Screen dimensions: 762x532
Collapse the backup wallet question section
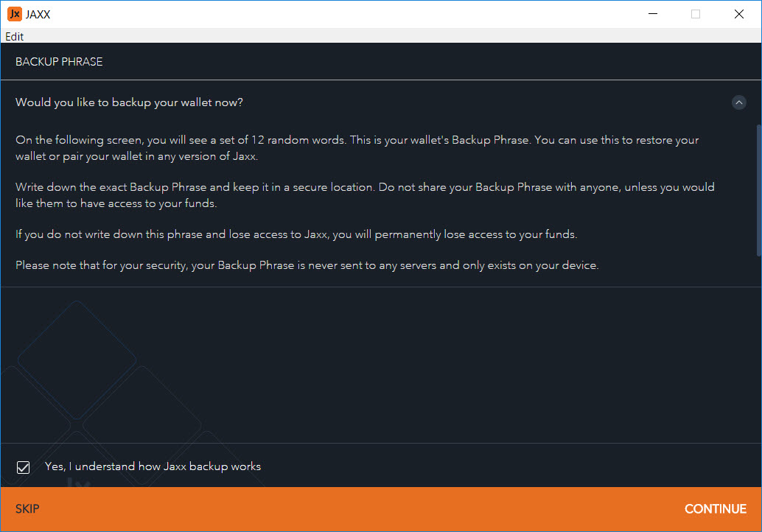coord(738,102)
